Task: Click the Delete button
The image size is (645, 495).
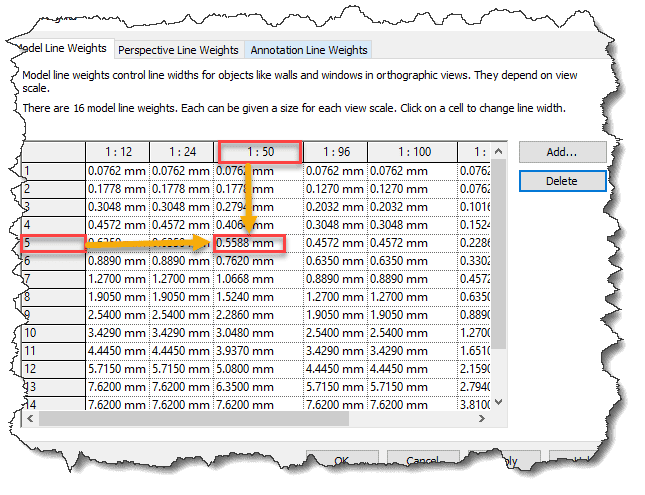Action: 562,181
